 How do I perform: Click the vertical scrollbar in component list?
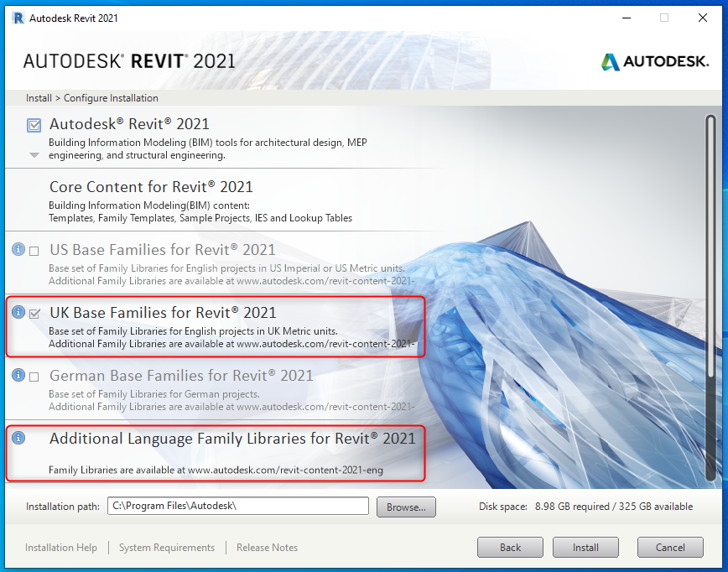point(710,252)
